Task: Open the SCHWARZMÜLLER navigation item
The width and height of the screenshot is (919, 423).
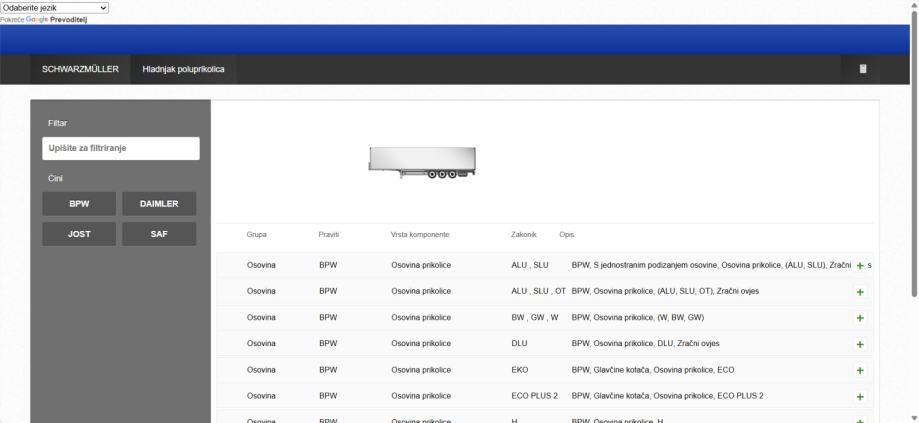Action: tap(80, 69)
